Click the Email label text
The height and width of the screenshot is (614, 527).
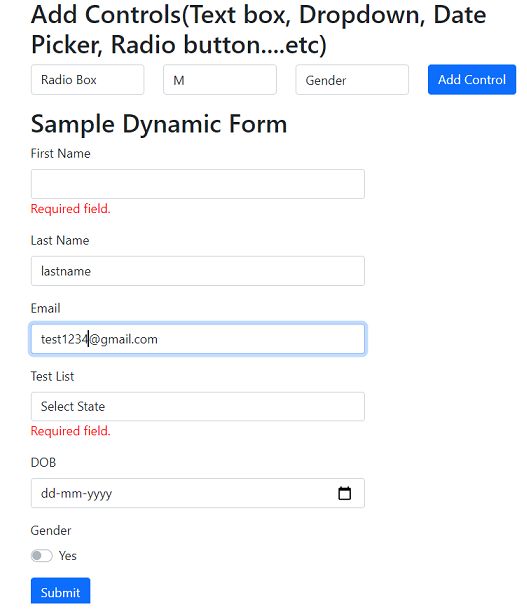point(45,308)
